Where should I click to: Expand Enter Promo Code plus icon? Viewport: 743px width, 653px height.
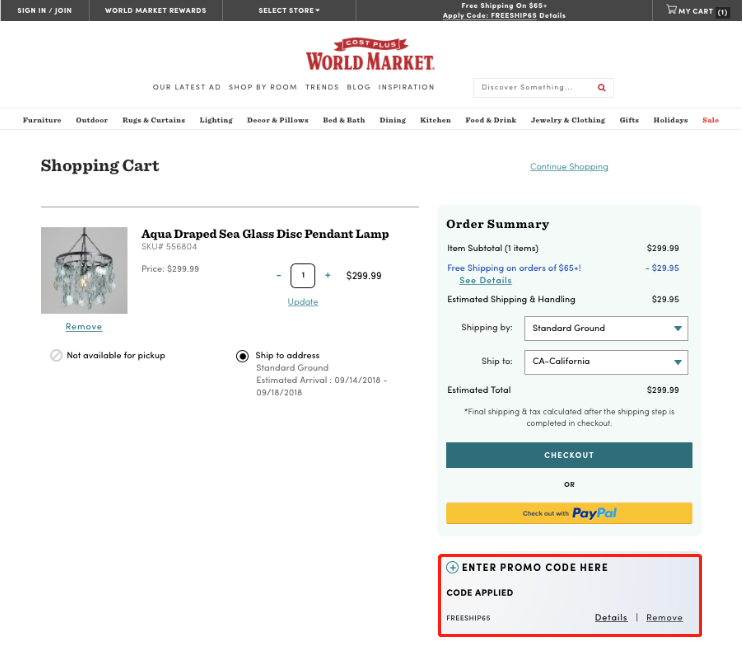tap(453, 567)
